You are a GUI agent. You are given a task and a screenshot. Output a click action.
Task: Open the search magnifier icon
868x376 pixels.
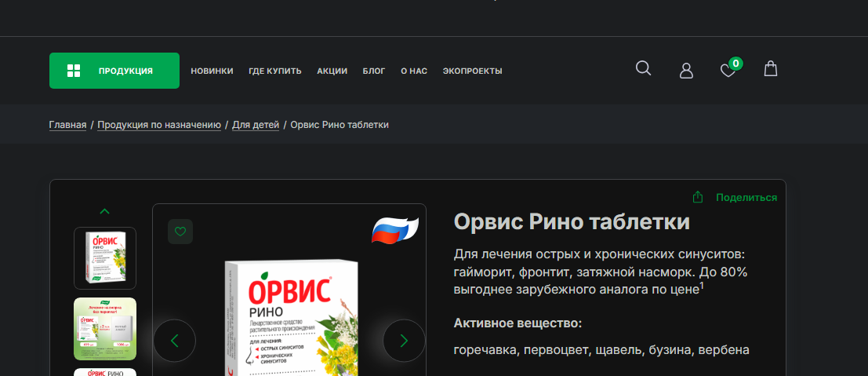(x=643, y=68)
